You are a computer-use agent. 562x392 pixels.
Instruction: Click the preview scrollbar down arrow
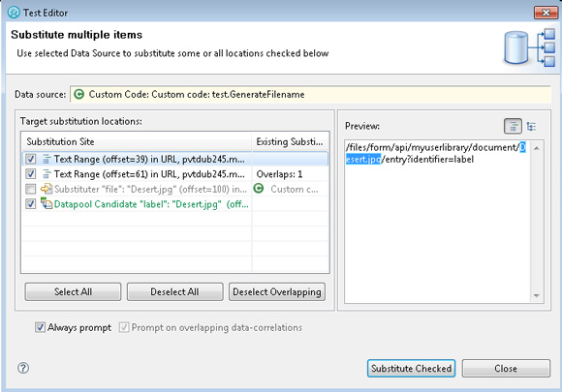(537, 295)
